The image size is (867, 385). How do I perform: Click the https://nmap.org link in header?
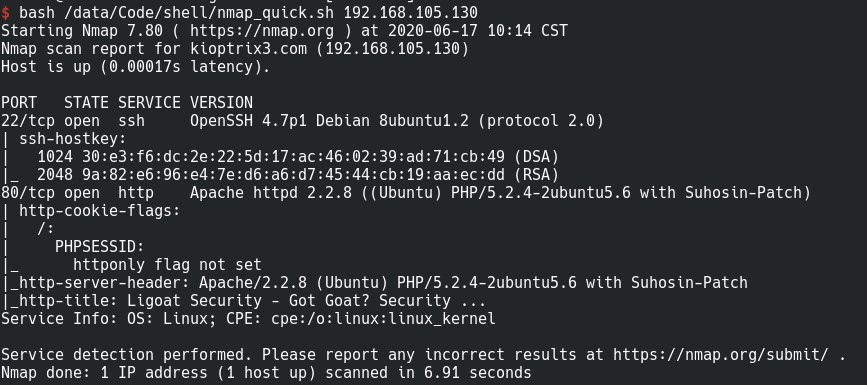[262, 30]
